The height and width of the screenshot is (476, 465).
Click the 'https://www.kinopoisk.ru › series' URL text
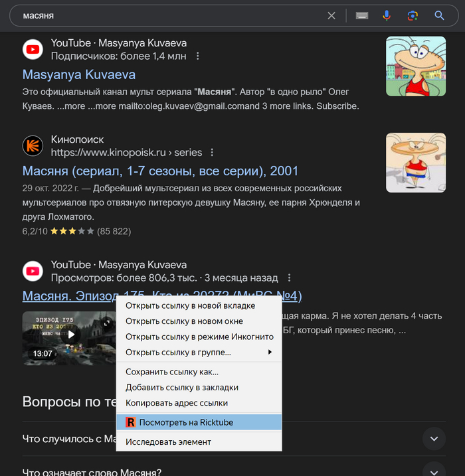click(126, 153)
